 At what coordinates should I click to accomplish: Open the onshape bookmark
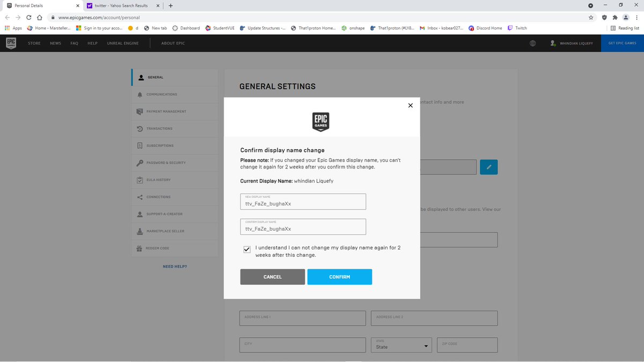point(353,28)
